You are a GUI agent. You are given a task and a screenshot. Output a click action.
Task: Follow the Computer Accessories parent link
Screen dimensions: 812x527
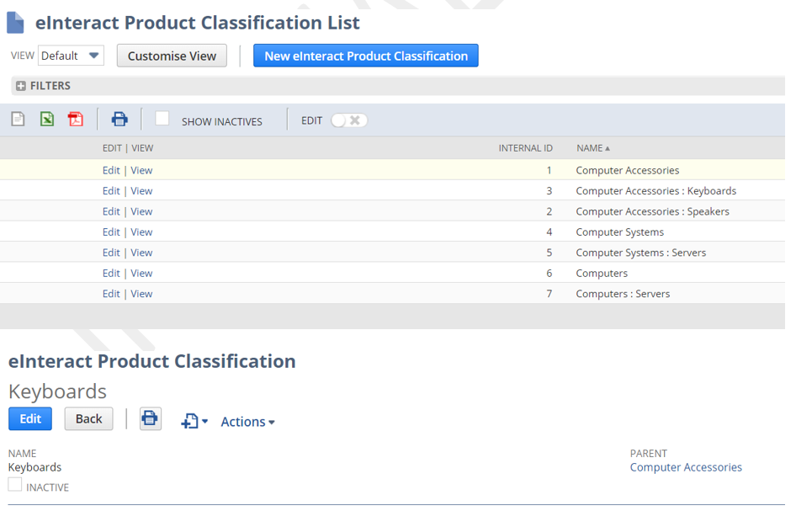point(685,467)
